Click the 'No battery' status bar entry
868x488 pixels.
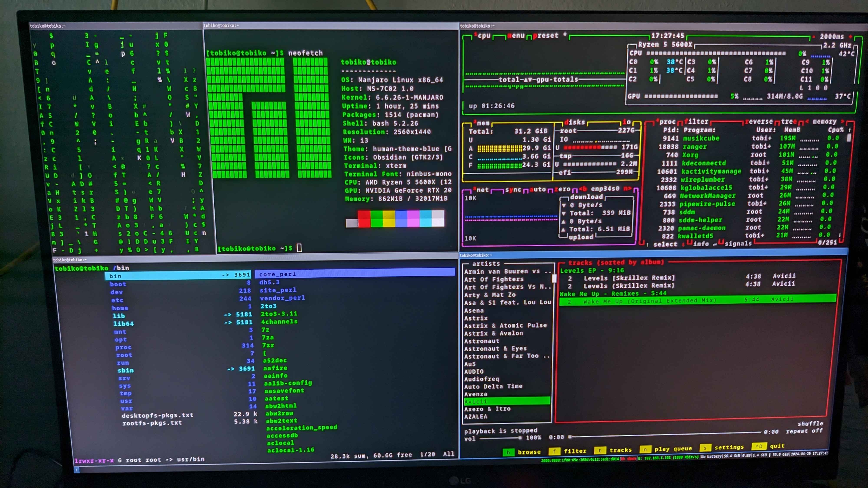[712, 456]
